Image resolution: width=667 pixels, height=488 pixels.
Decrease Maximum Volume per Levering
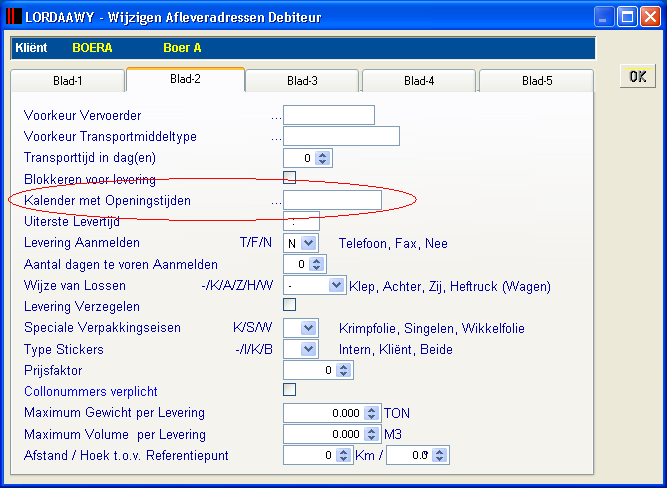pos(371,438)
